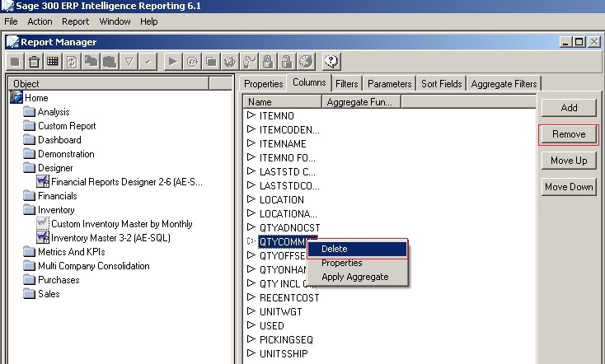The width and height of the screenshot is (605, 364).
Task: Click the arrow marker beside ITEMNO column
Action: 251,115
